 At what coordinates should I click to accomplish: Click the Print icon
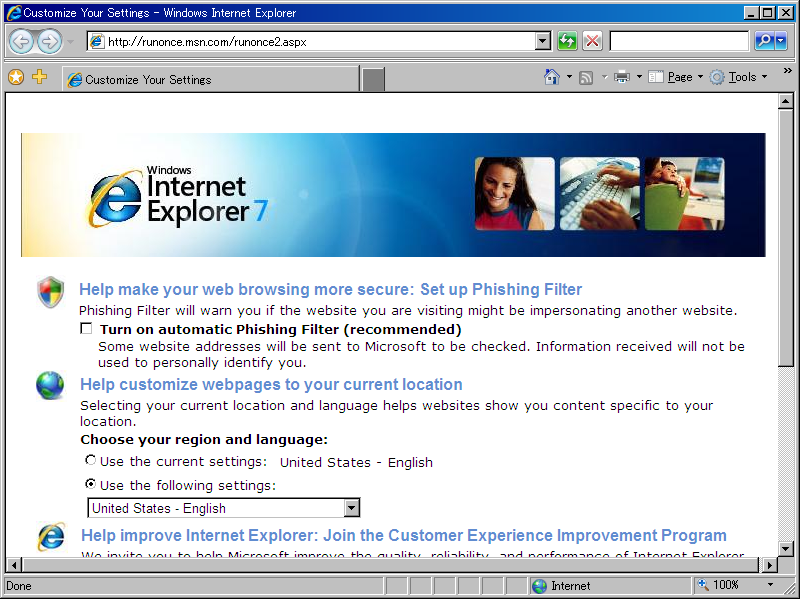[622, 77]
